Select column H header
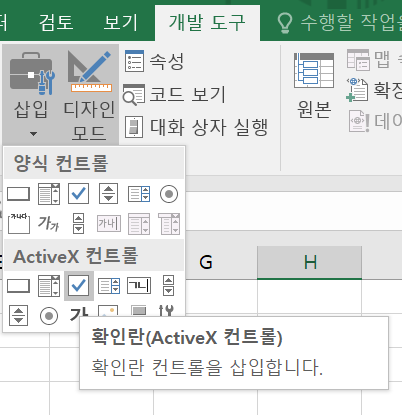 309,262
